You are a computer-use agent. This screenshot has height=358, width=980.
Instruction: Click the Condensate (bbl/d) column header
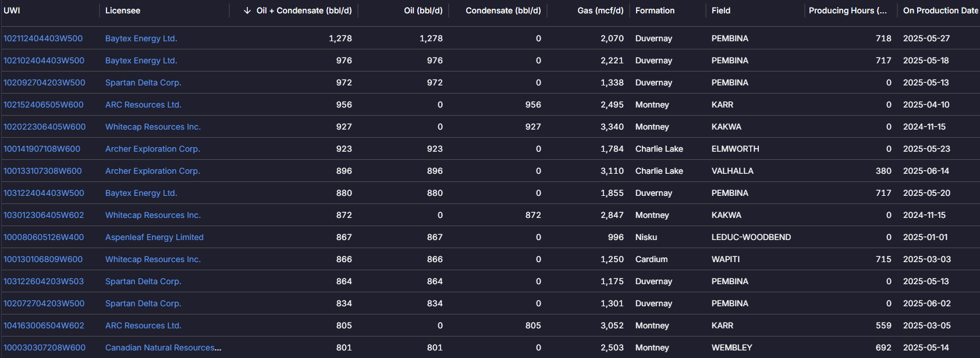pyautogui.click(x=503, y=10)
